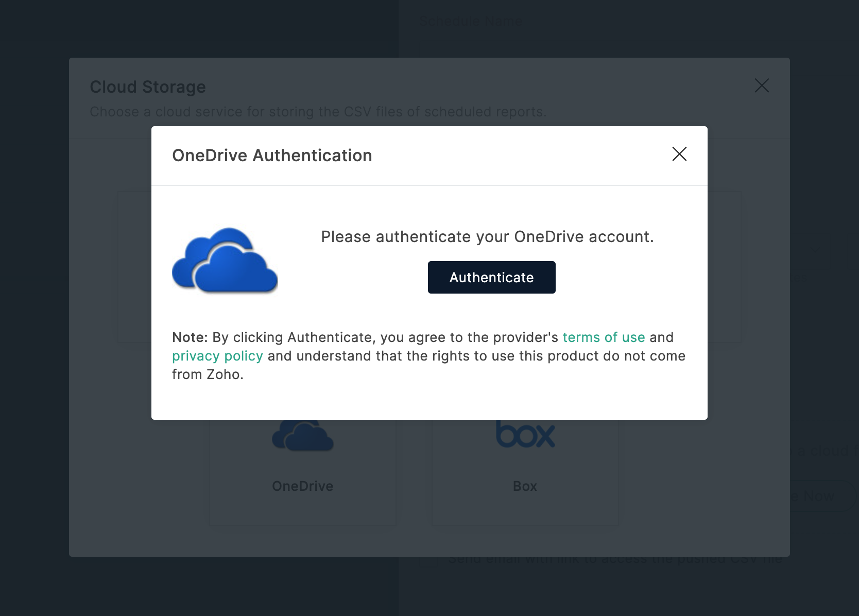Viewport: 859px width, 616px height.
Task: Click the Box label in Cloud Storage
Action: (x=525, y=486)
